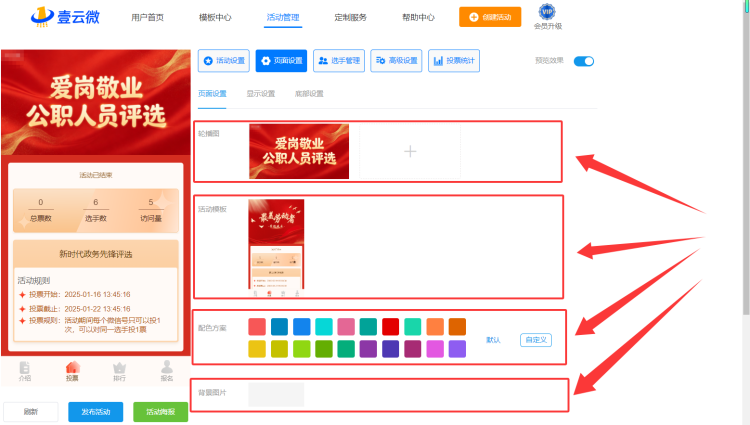This screenshot has height=425, width=750.
Task: Toggle the 预览效果 switch
Action: point(584,61)
